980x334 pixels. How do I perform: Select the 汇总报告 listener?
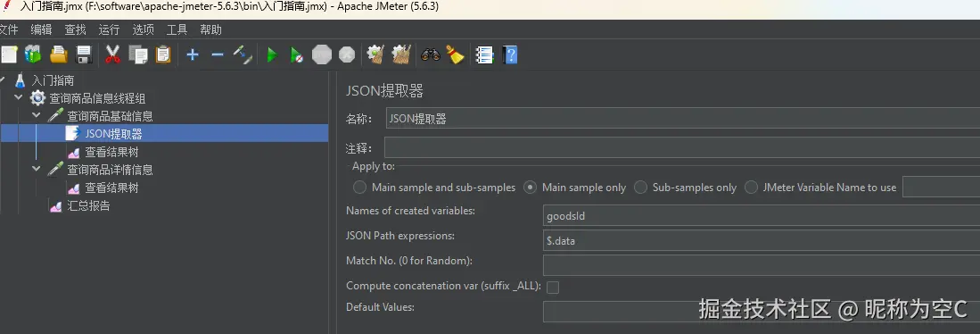[x=89, y=205]
